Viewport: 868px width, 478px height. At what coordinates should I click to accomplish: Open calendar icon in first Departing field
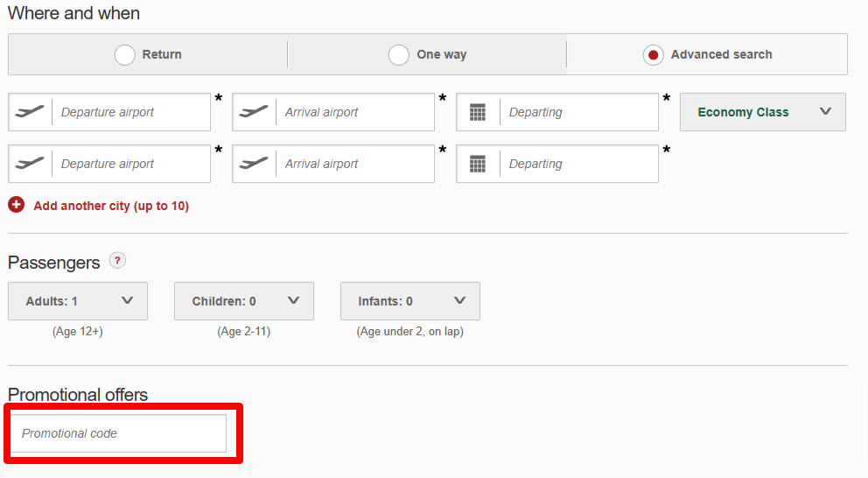pyautogui.click(x=478, y=112)
